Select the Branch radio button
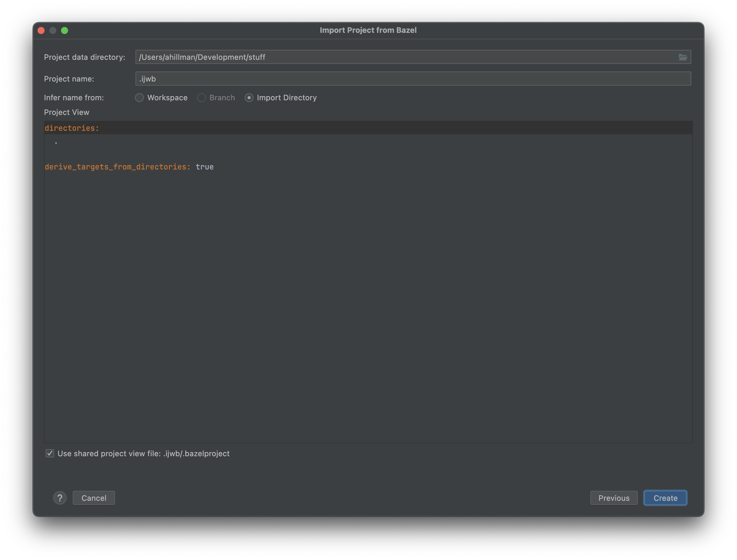Screen dimensions: 737x560 (202, 98)
